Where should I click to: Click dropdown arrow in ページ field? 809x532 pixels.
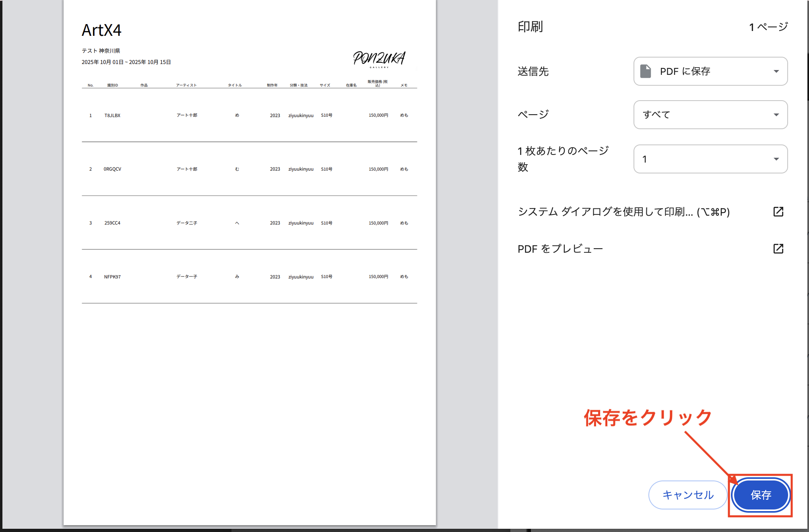[x=776, y=115]
